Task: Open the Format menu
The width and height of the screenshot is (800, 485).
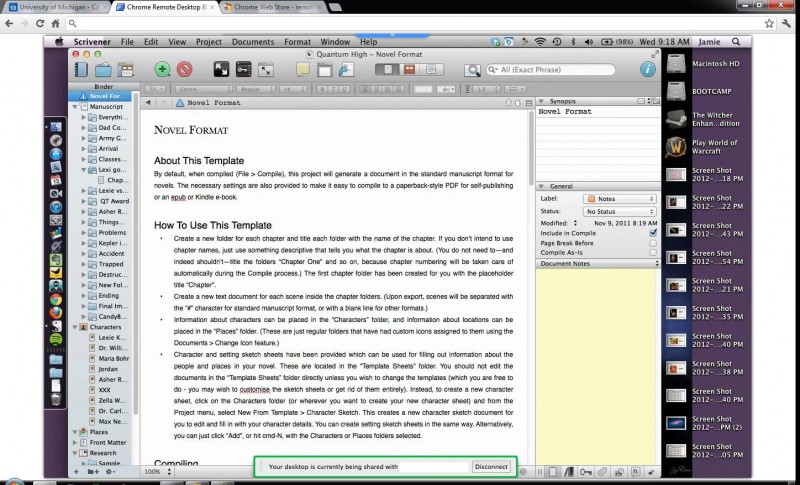Action: pos(297,42)
